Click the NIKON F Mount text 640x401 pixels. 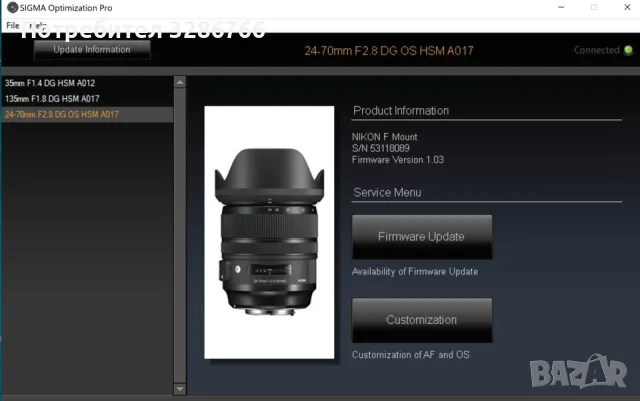pos(384,137)
